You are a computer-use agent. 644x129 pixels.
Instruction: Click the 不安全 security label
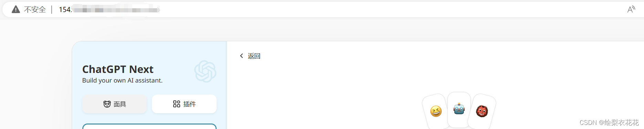coord(35,10)
